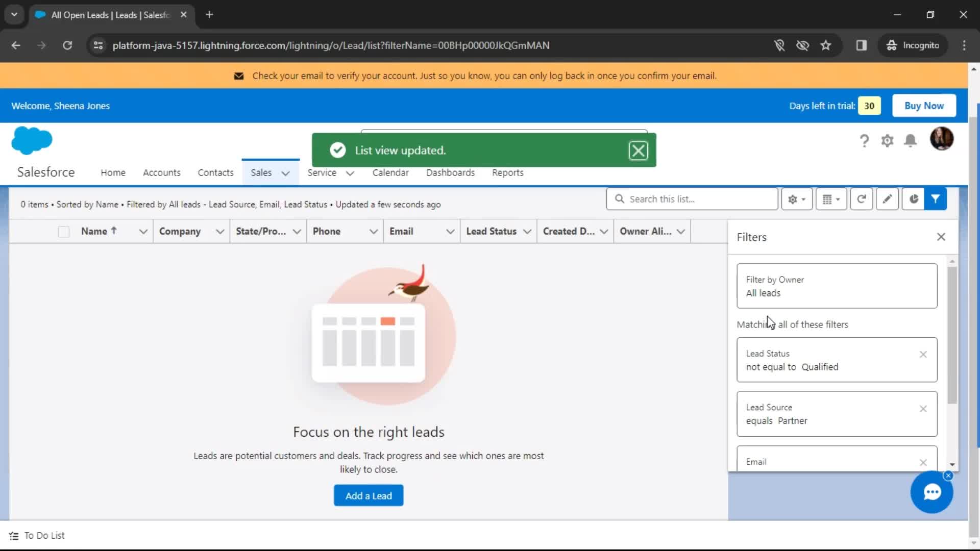Remove the Lead Status filter

point(923,354)
